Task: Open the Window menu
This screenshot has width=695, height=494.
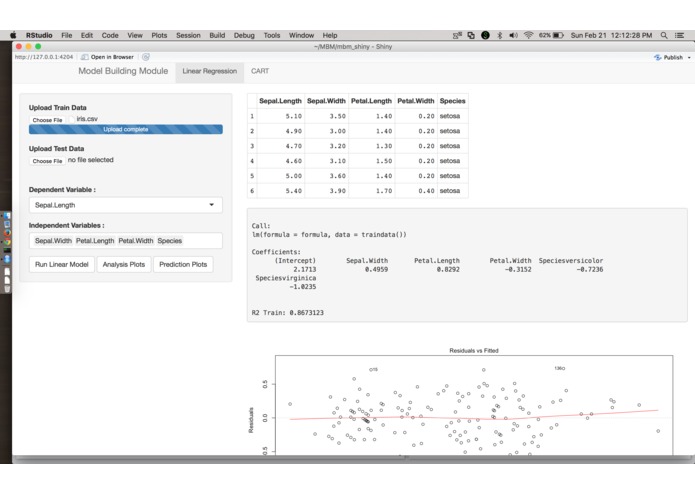Action: point(301,35)
